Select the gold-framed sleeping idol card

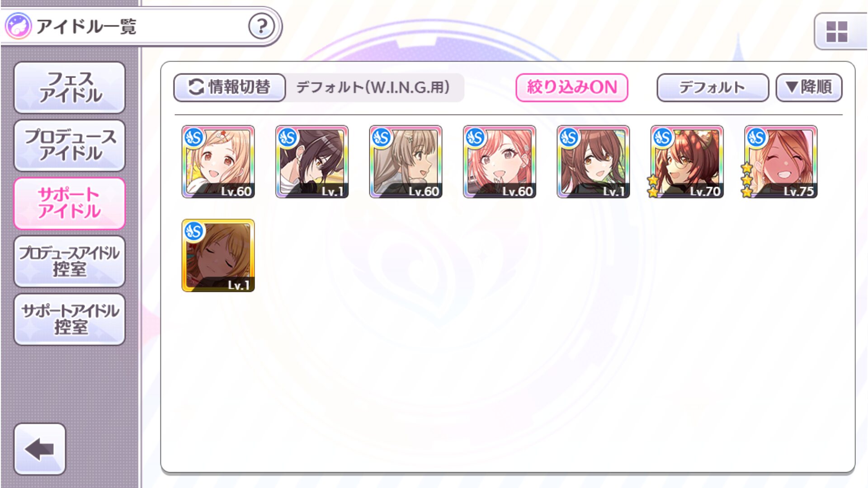click(218, 255)
